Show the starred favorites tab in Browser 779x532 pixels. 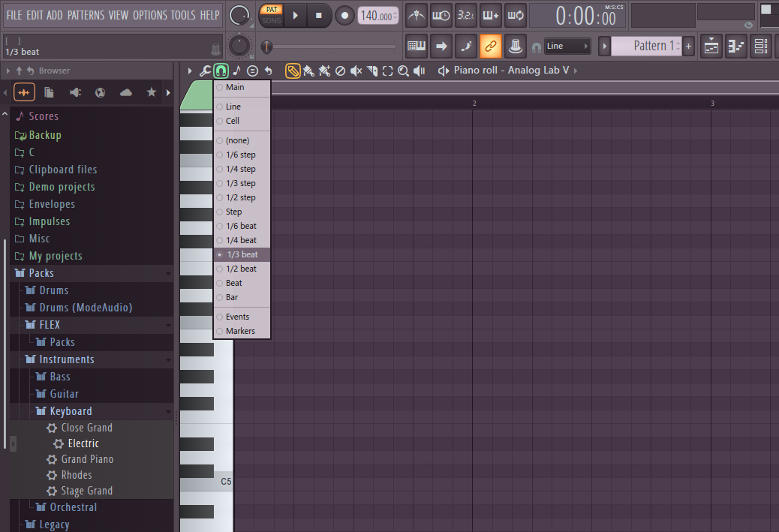point(151,92)
